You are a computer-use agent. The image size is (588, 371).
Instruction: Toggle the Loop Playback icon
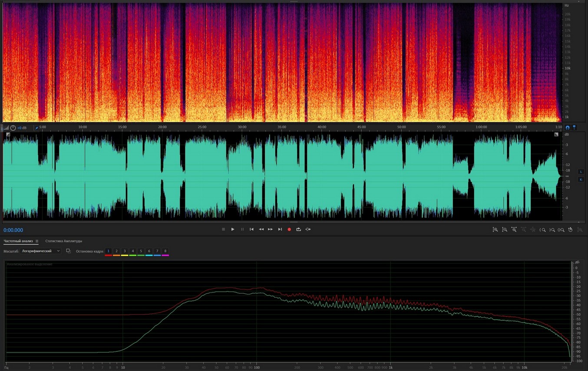pyautogui.click(x=298, y=230)
